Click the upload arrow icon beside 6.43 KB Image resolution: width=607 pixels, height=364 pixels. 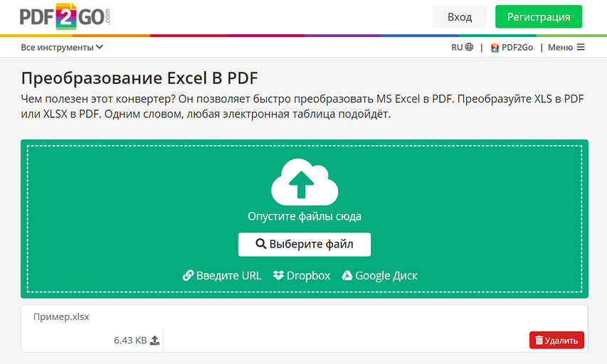(155, 341)
